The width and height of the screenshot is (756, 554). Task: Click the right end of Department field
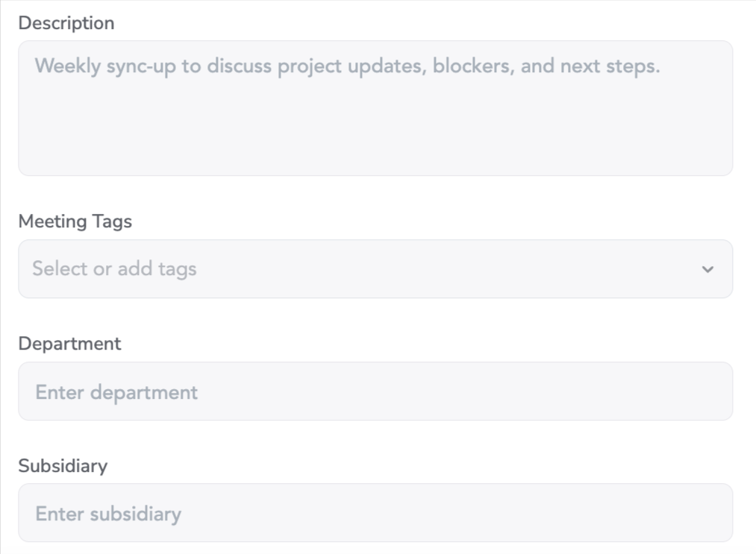702,391
